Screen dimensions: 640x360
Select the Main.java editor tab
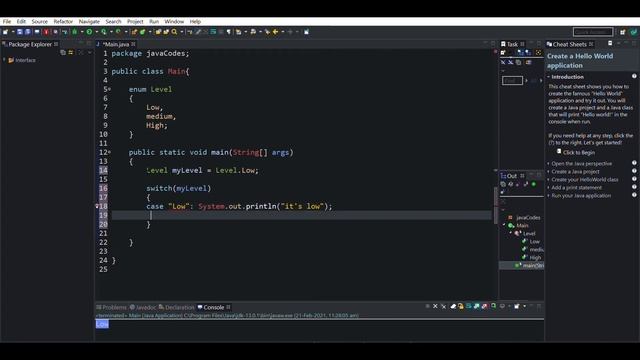(116, 44)
